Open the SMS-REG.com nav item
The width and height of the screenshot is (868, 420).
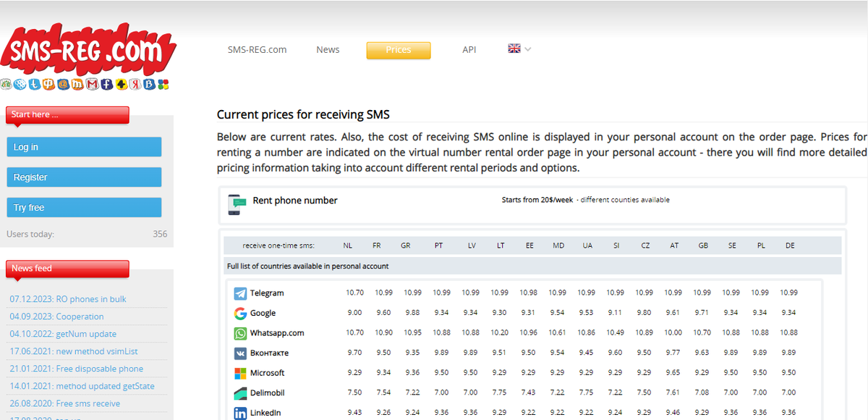(x=257, y=50)
